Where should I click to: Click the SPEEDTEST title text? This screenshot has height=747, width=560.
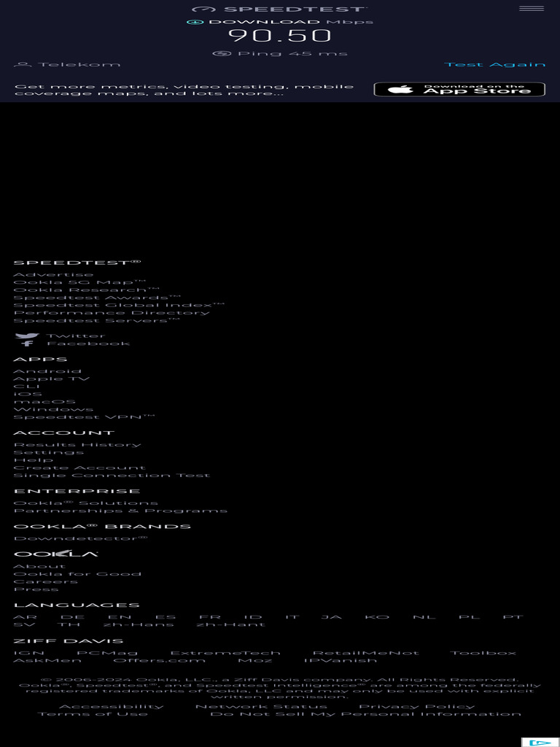(x=295, y=9)
